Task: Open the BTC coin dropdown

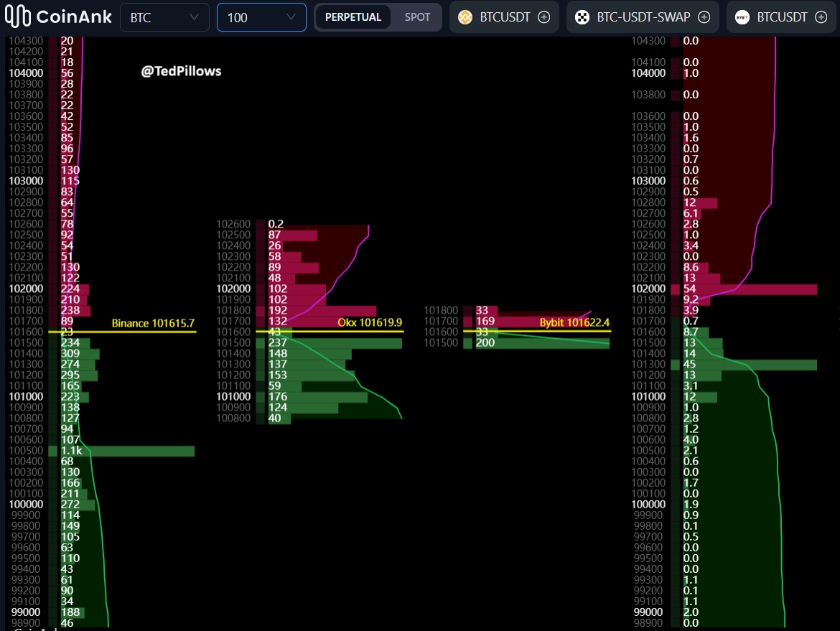Action: pyautogui.click(x=164, y=17)
